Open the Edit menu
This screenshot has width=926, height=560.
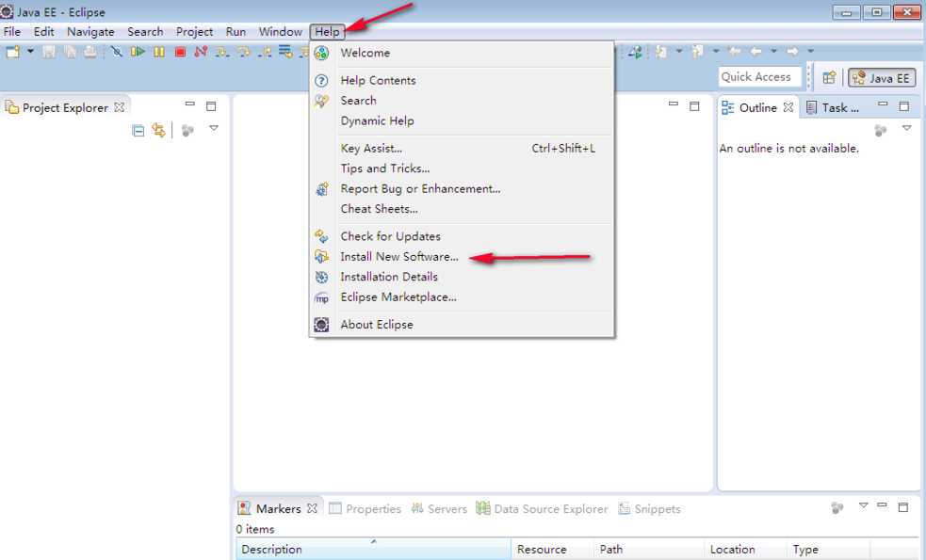point(43,32)
